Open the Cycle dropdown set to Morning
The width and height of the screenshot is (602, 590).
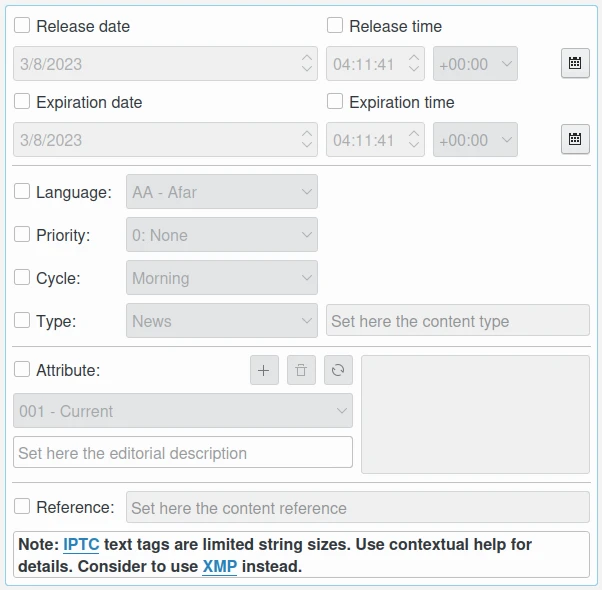[x=222, y=278]
